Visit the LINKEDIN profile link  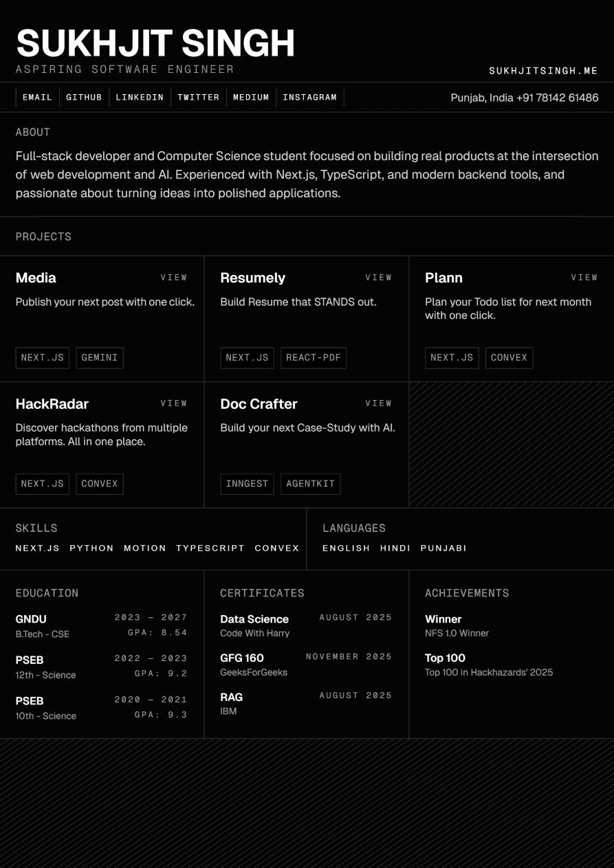(140, 98)
